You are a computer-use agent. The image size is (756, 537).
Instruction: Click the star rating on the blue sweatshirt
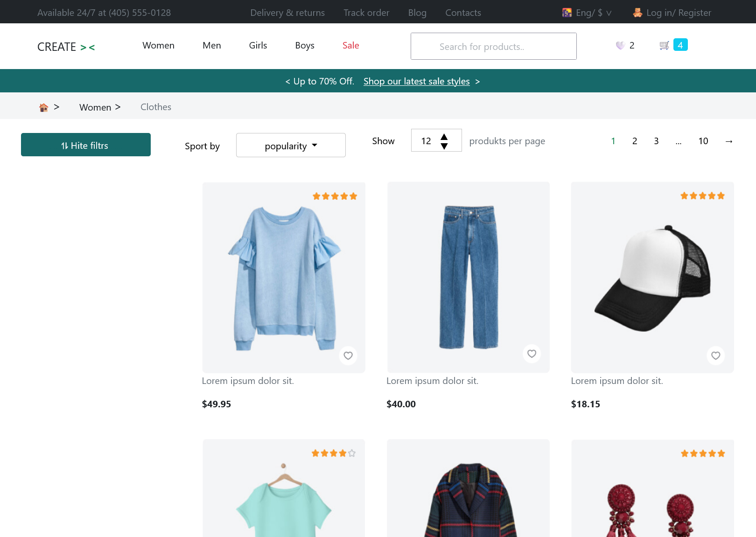[335, 196]
